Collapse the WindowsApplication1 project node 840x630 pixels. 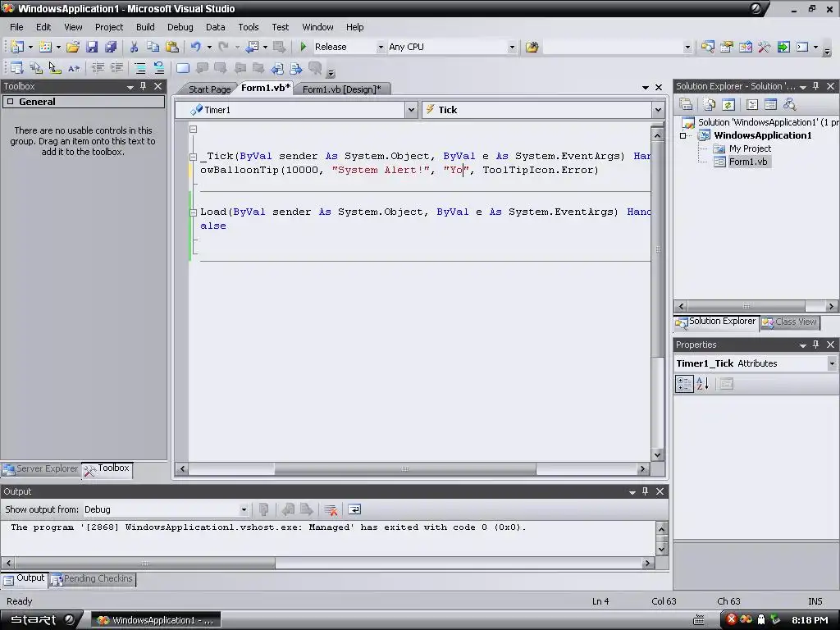tap(683, 135)
